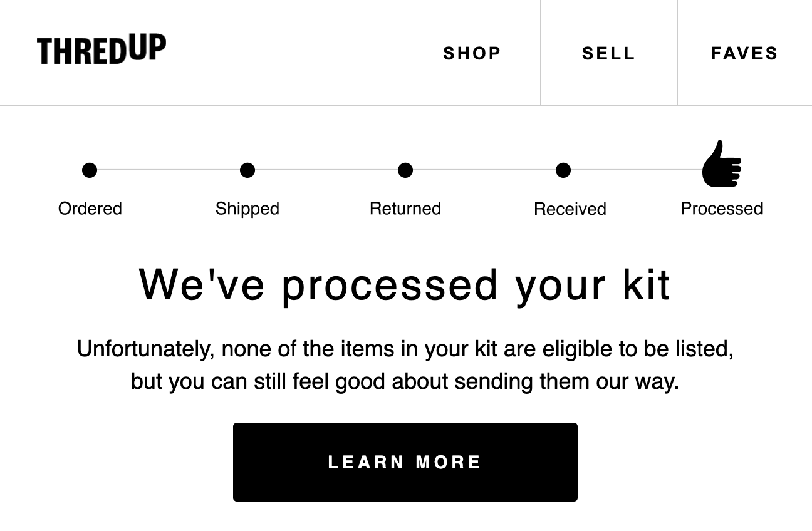
Task: Click the Received step label
Action: coord(569,209)
